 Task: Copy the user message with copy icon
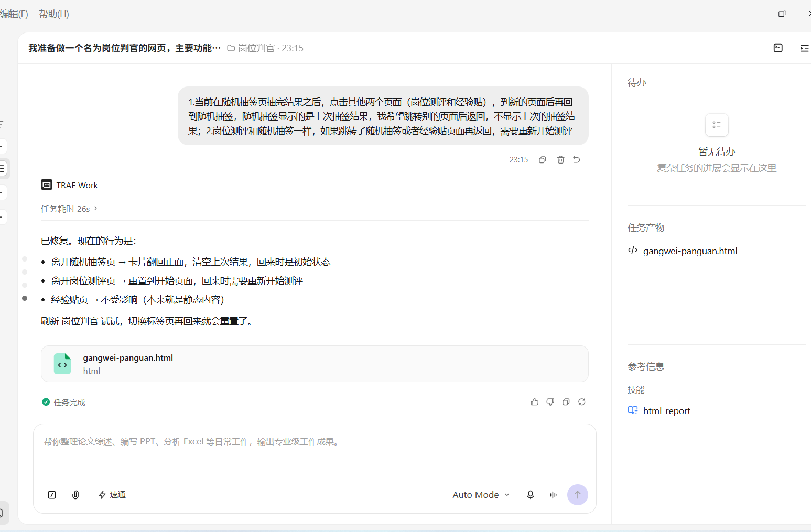click(x=543, y=160)
